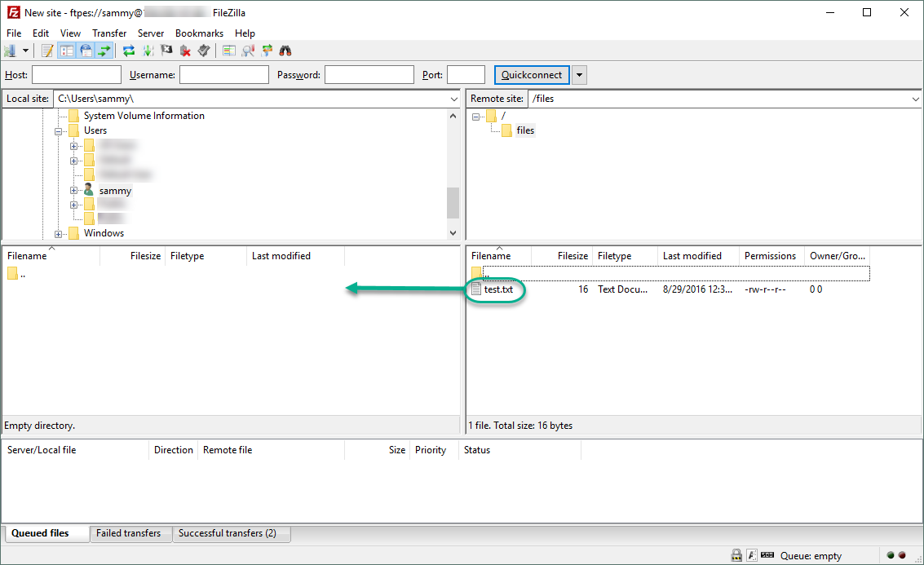Disconnect from the server icon
924x565 pixels.
pos(186,51)
